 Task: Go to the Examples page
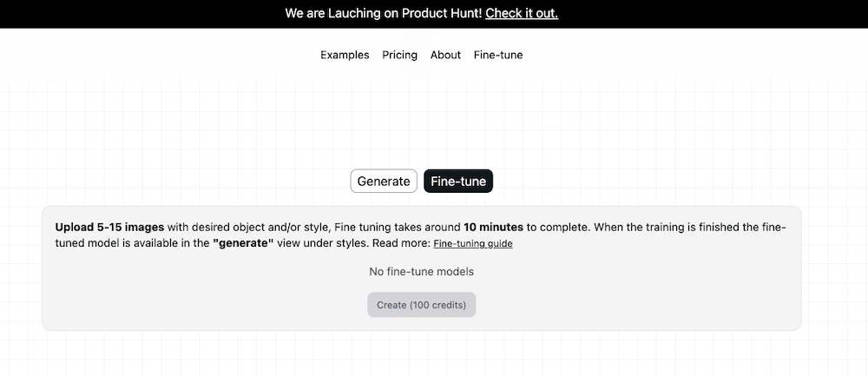[345, 55]
